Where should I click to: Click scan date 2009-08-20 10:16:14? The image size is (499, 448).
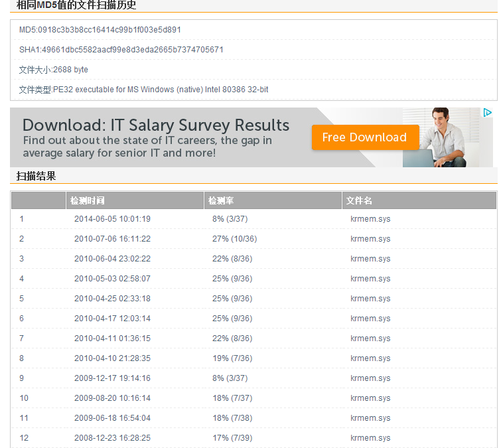pyautogui.click(x=112, y=398)
